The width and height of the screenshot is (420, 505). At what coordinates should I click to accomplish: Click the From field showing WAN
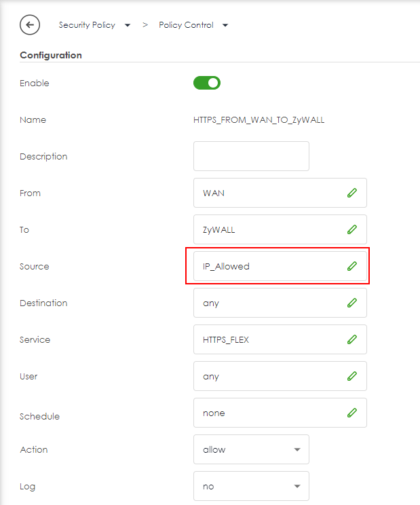tap(214, 193)
